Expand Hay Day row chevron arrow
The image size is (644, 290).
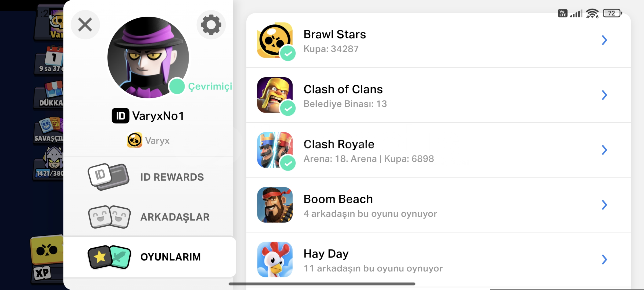[x=604, y=259]
